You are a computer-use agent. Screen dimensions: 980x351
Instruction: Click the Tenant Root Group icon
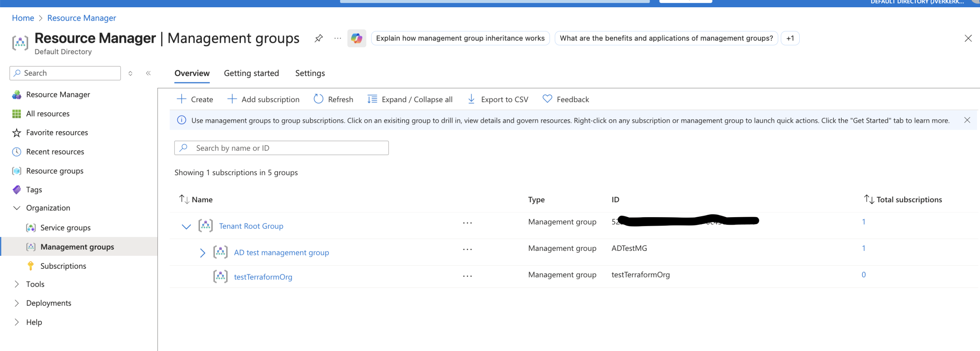click(206, 226)
